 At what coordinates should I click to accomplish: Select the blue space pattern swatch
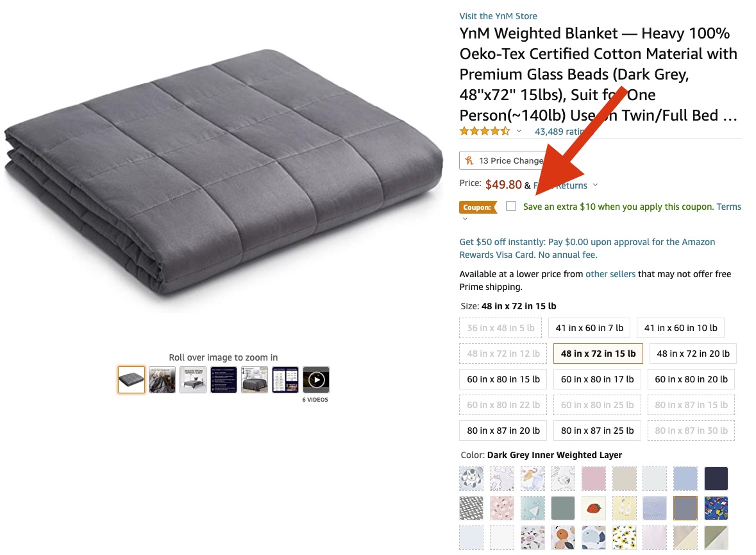[x=716, y=508]
